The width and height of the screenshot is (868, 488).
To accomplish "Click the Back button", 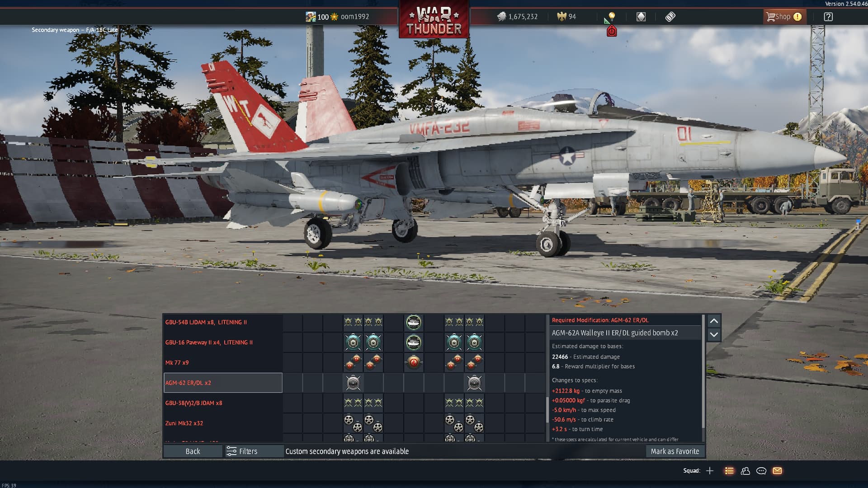I will [193, 451].
